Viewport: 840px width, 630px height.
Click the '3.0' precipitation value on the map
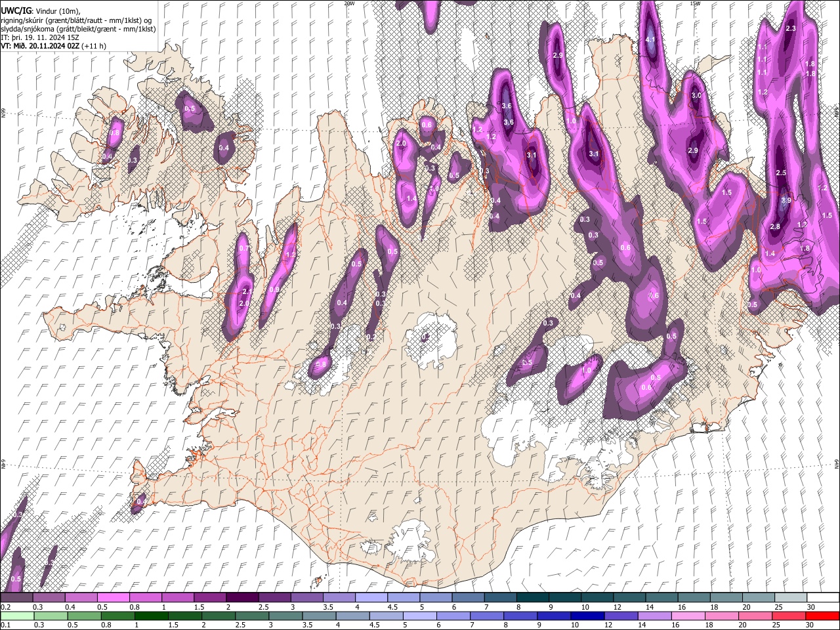696,95
